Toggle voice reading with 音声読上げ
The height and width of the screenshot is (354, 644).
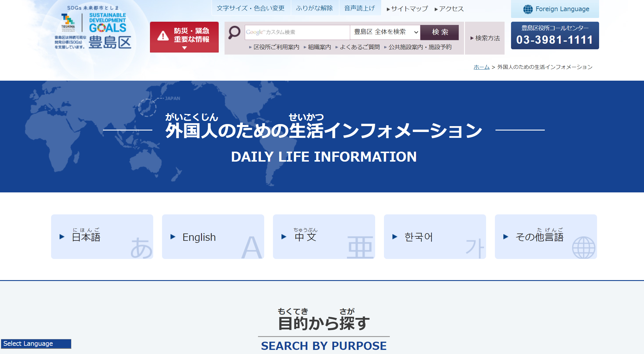click(360, 8)
